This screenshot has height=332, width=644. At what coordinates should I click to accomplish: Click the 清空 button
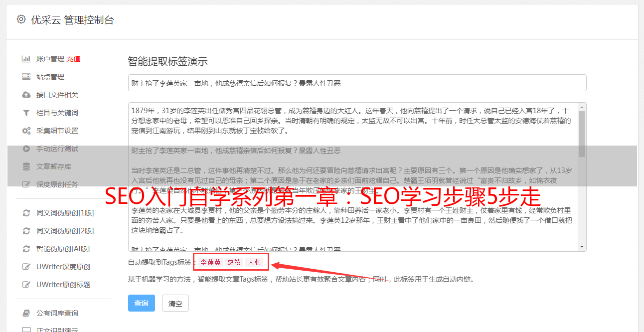tap(175, 303)
